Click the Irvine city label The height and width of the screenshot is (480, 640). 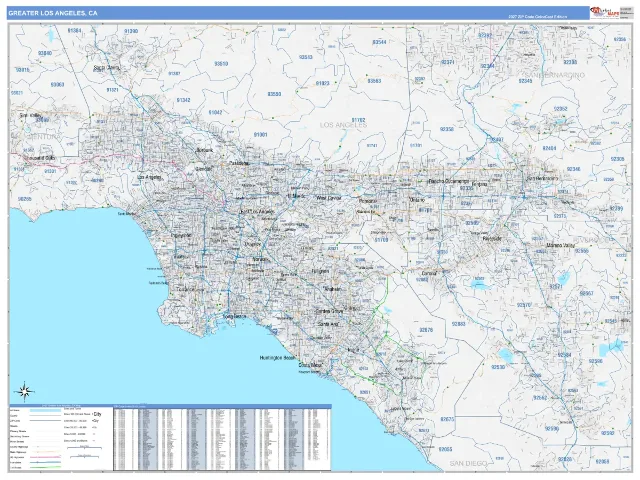353,350
